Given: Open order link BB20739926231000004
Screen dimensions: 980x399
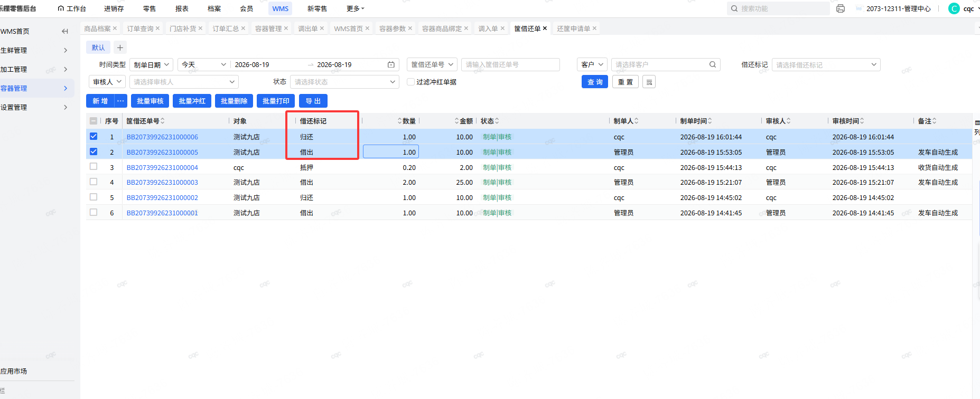Looking at the screenshot, I should tap(162, 167).
